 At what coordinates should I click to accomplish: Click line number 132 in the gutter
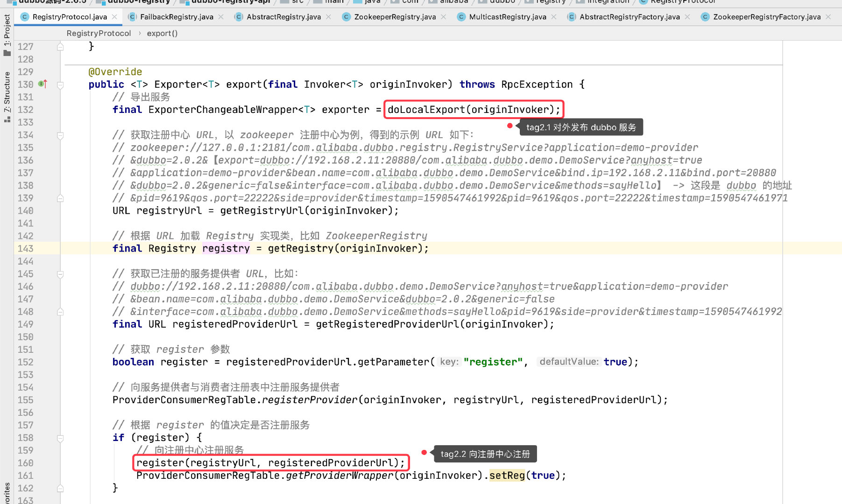pyautogui.click(x=26, y=110)
